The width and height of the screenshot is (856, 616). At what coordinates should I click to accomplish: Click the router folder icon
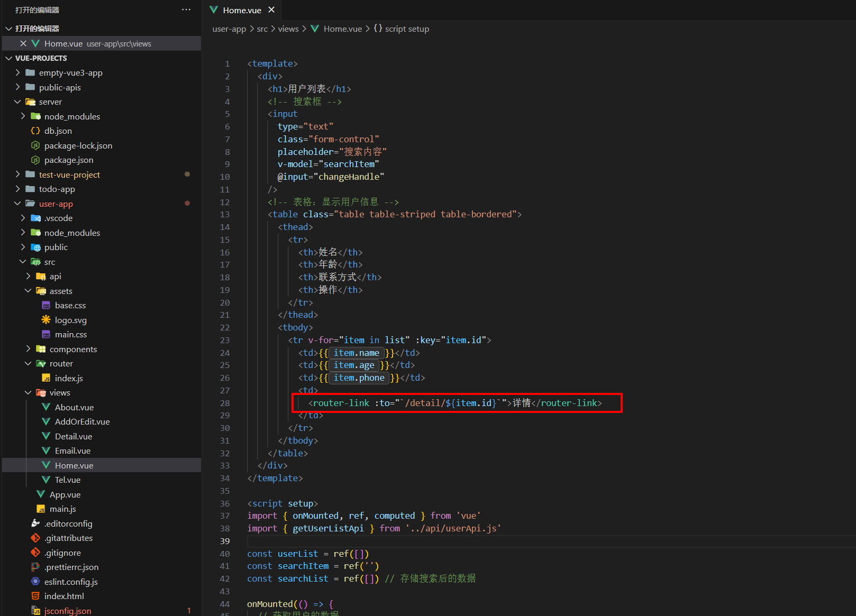click(x=41, y=363)
